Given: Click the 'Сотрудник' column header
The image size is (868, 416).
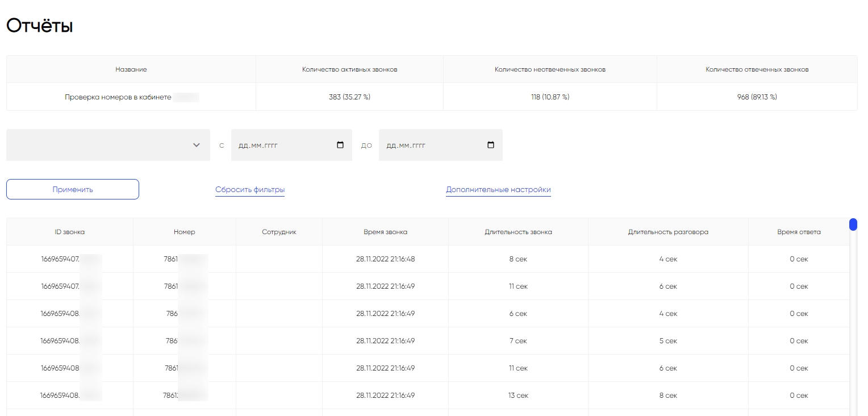Looking at the screenshot, I should pos(279,232).
